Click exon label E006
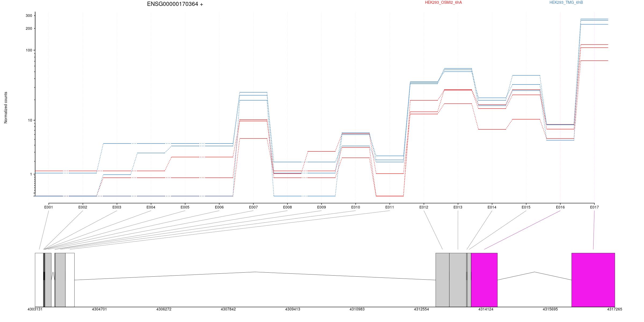 (x=219, y=207)
